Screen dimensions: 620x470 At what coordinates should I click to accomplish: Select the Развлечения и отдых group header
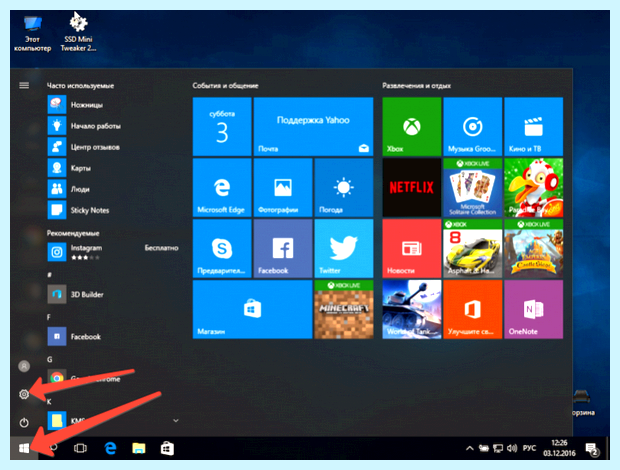click(416, 85)
